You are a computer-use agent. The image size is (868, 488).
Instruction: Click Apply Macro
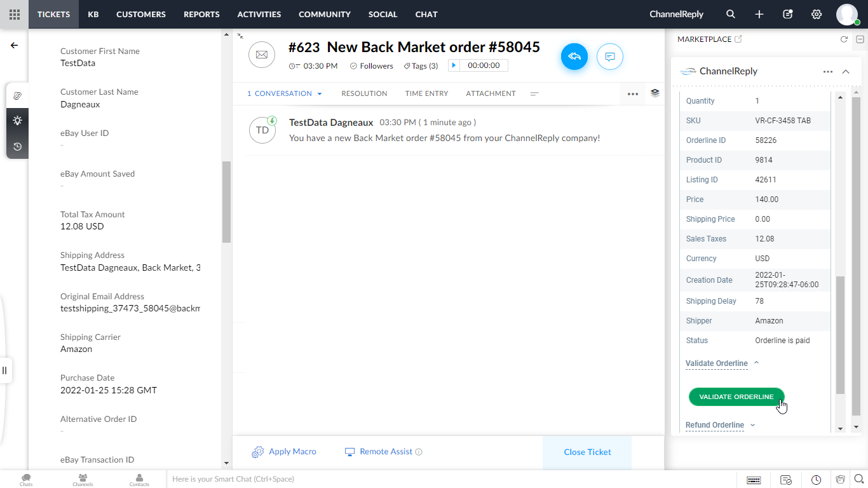[x=284, y=452]
